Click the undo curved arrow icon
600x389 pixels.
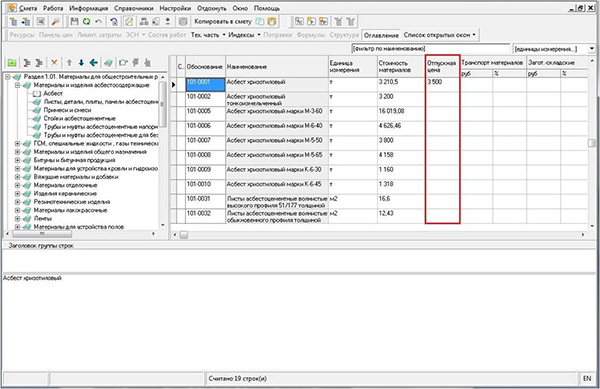(x=98, y=21)
